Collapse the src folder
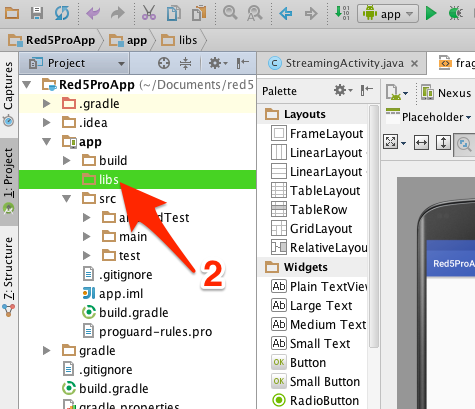Image resolution: width=475 pixels, height=409 pixels. pos(67,199)
